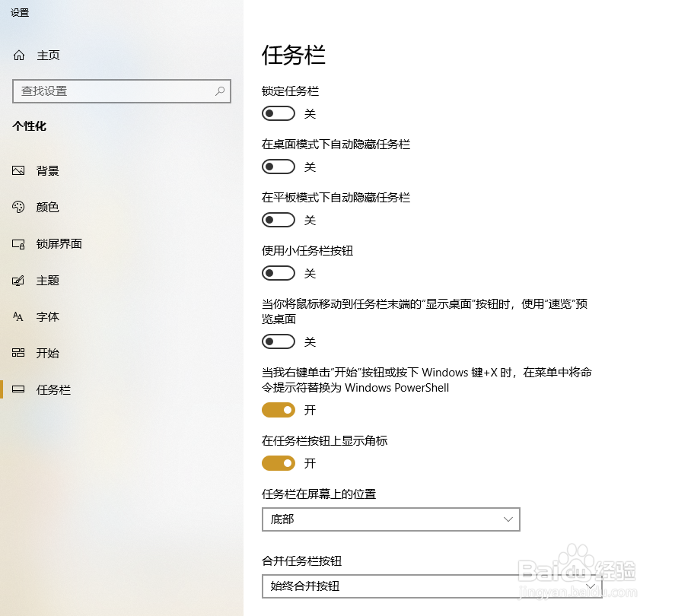Viewport: 675px width, 616px height.
Task: Open the taskbar position dropdown showing 底部
Action: (x=391, y=519)
